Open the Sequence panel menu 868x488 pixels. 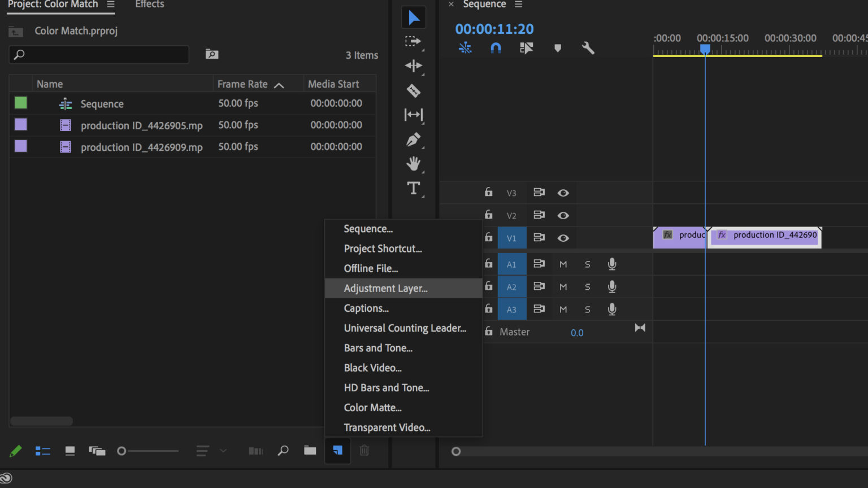pos(518,5)
